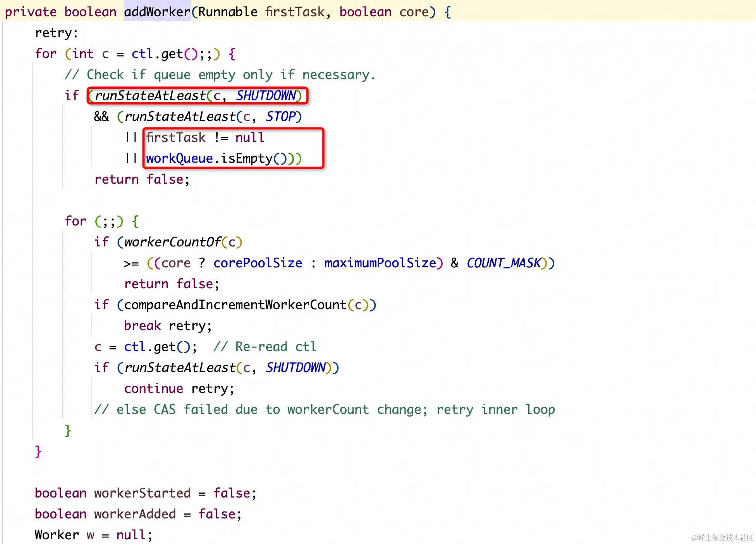Click workQueue.isEmpty() call

click(x=216, y=158)
